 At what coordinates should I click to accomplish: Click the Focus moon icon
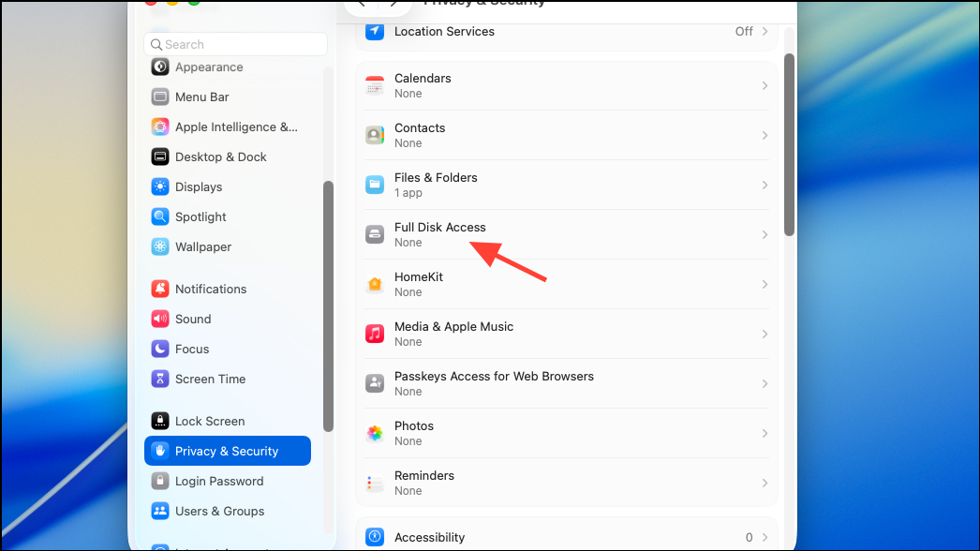(160, 349)
